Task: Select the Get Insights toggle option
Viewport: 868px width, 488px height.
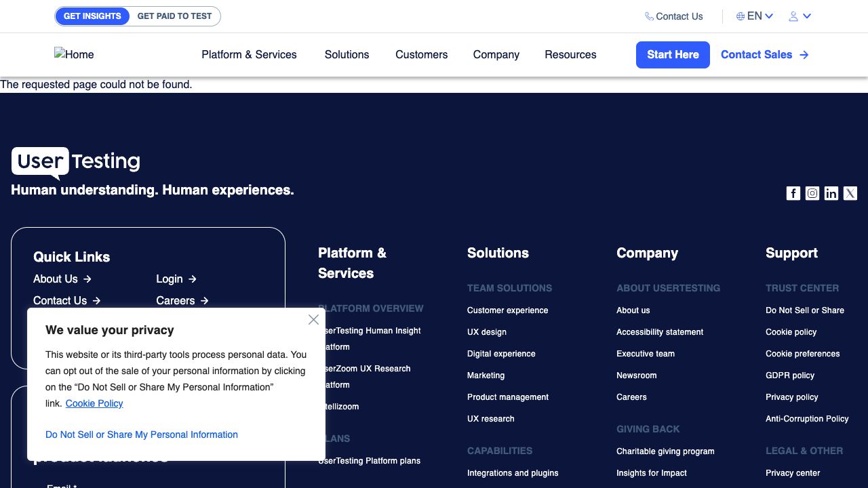Action: (x=92, y=16)
